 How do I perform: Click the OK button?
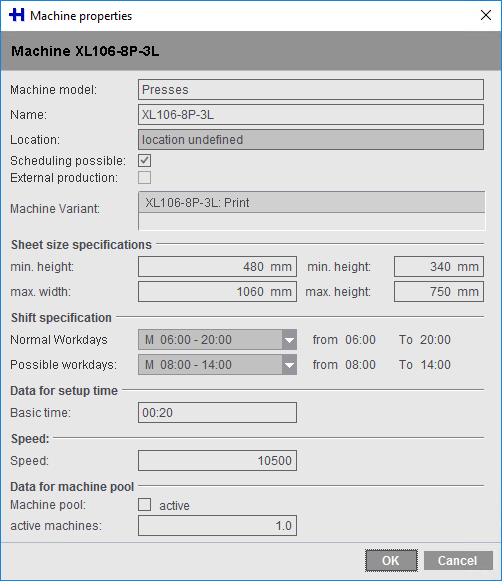[x=391, y=560]
